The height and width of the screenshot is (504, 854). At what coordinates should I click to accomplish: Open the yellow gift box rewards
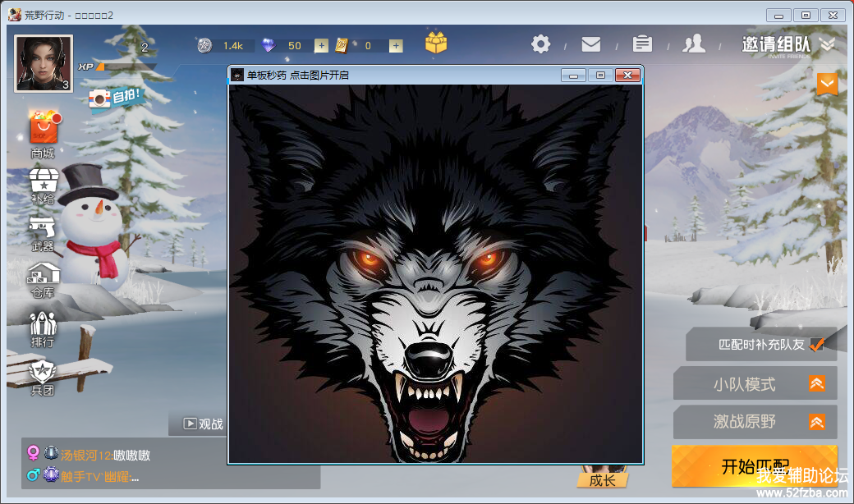click(x=436, y=43)
